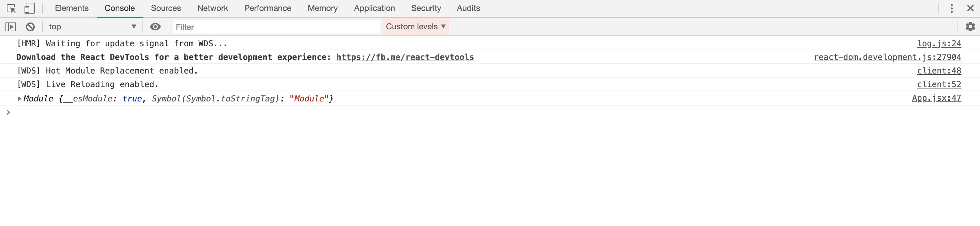Toggle the device toolbar icon
This screenshot has height=226, width=980.
[30, 9]
